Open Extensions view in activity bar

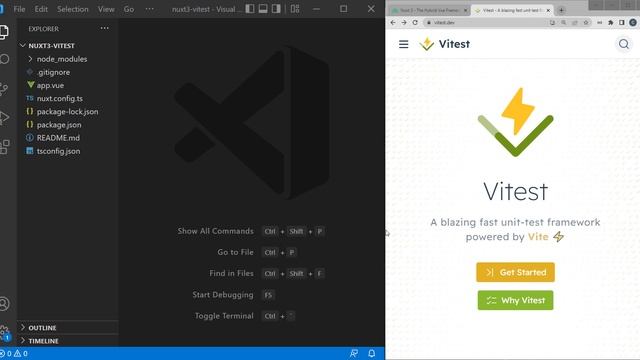coord(5,147)
